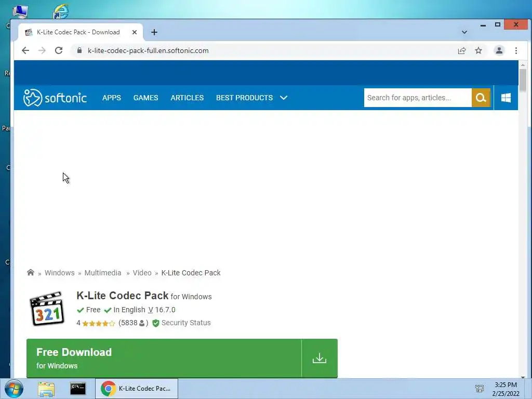The image size is (532, 399).
Task: Open the ARTICLES menu
Action: click(187, 98)
